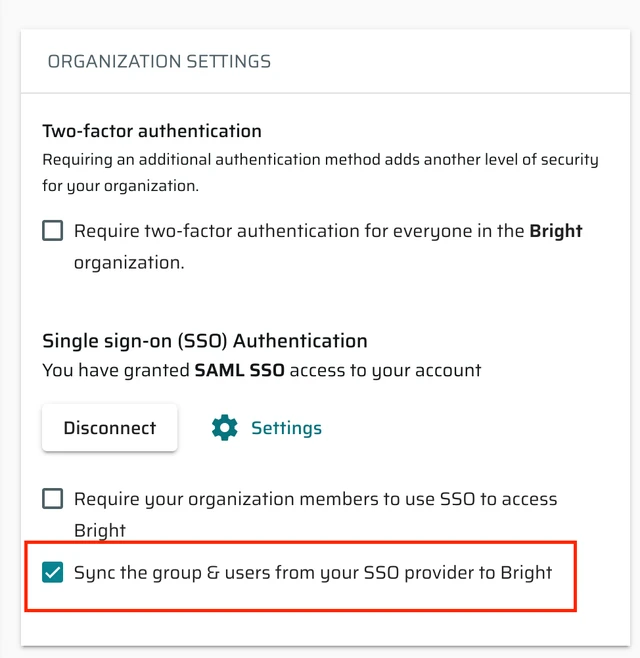Enable the require SSO access checkbox

click(x=52, y=499)
